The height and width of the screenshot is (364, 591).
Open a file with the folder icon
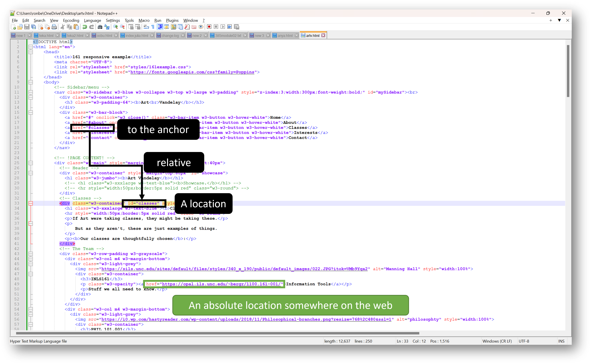pyautogui.click(x=20, y=27)
